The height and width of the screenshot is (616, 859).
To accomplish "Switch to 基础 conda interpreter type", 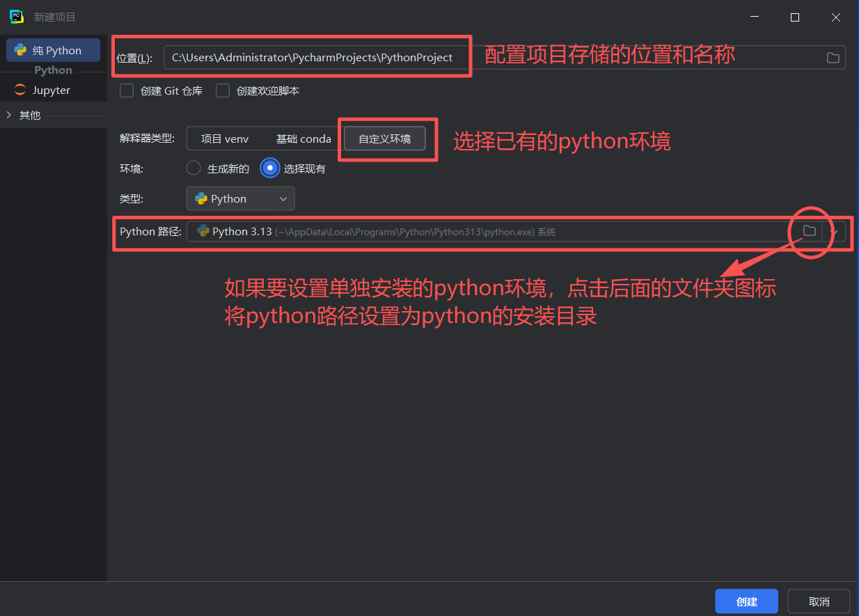I will click(x=304, y=139).
